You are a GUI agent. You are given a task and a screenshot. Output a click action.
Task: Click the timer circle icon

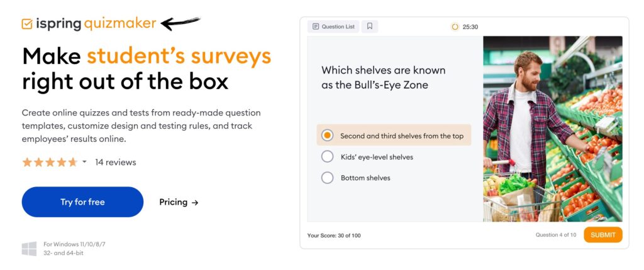click(x=455, y=27)
